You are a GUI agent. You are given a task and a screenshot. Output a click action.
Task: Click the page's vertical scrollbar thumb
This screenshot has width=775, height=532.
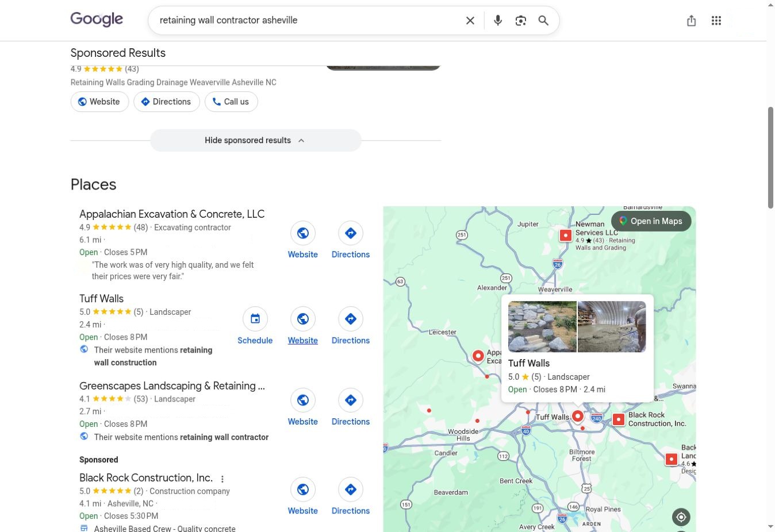pyautogui.click(x=770, y=157)
